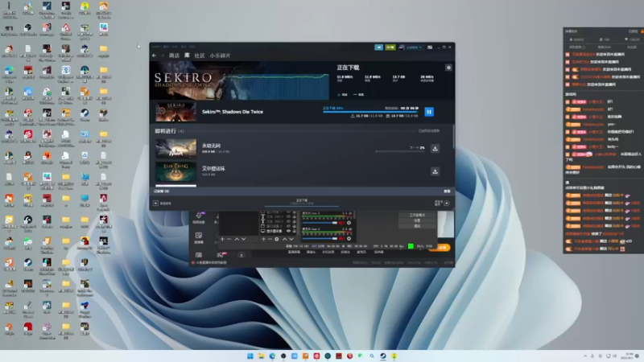
Task: Move the scene down in the OBS scenes list
Action: (x=244, y=239)
